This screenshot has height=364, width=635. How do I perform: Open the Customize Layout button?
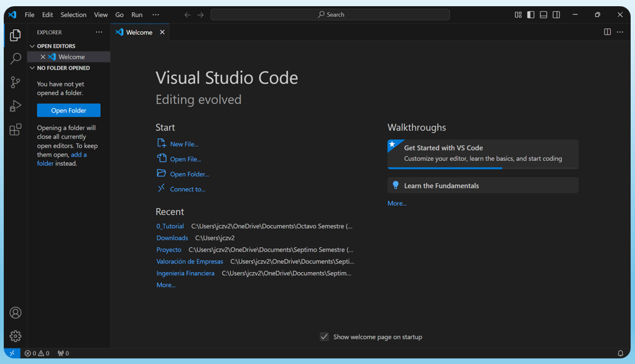click(518, 14)
